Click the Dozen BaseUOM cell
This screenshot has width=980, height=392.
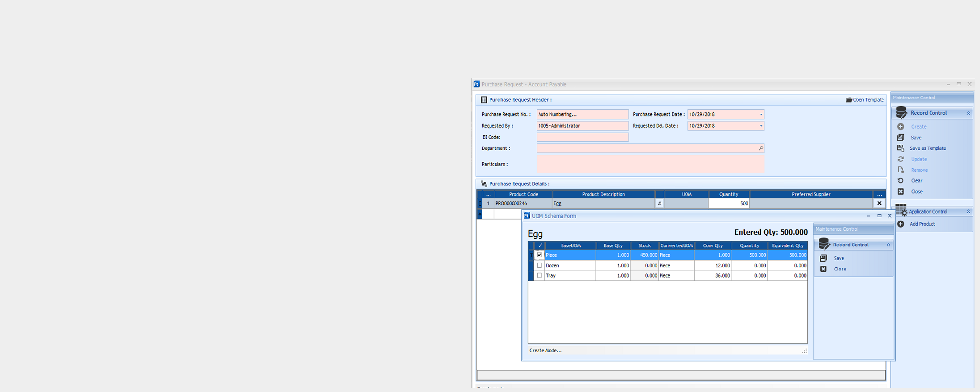[x=570, y=266]
